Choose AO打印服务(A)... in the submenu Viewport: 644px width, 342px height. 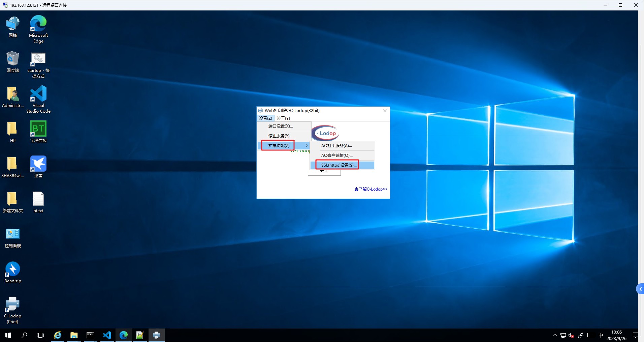342,146
